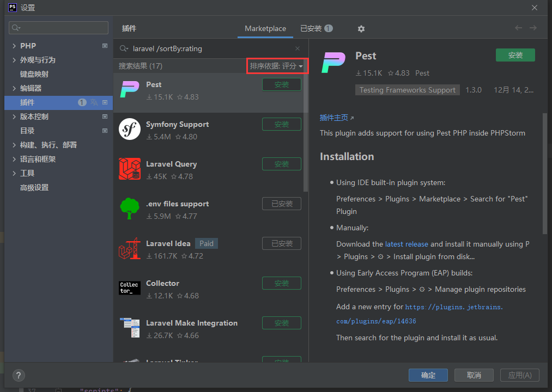Click the 搜索结果 (17) label
Image resolution: width=552 pixels, height=392 pixels.
pyautogui.click(x=141, y=66)
